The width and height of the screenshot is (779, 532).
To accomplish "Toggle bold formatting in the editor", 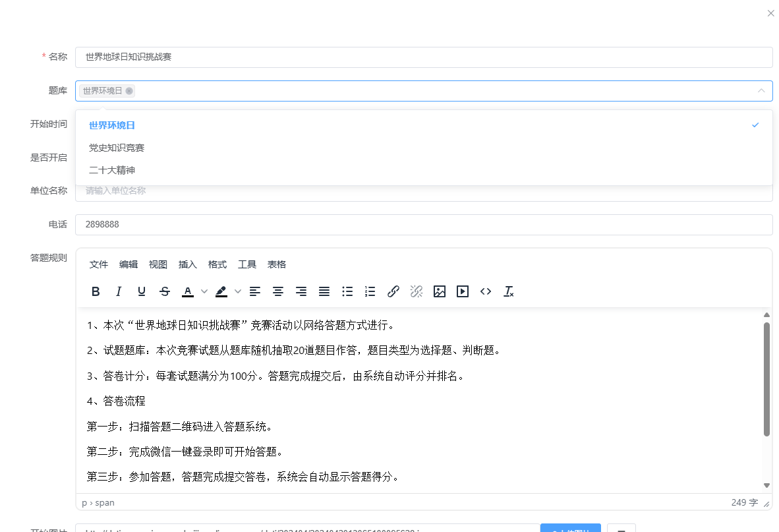I will point(96,291).
